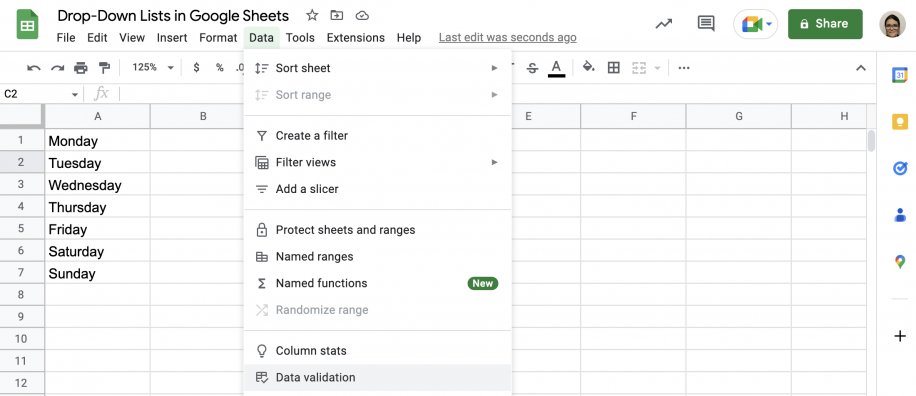Open the borders grid icon
Screen dimensions: 916x396
[x=613, y=68]
